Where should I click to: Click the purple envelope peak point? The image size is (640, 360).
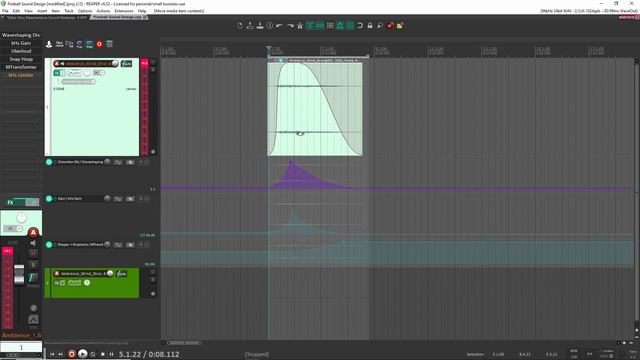pyautogui.click(x=290, y=162)
